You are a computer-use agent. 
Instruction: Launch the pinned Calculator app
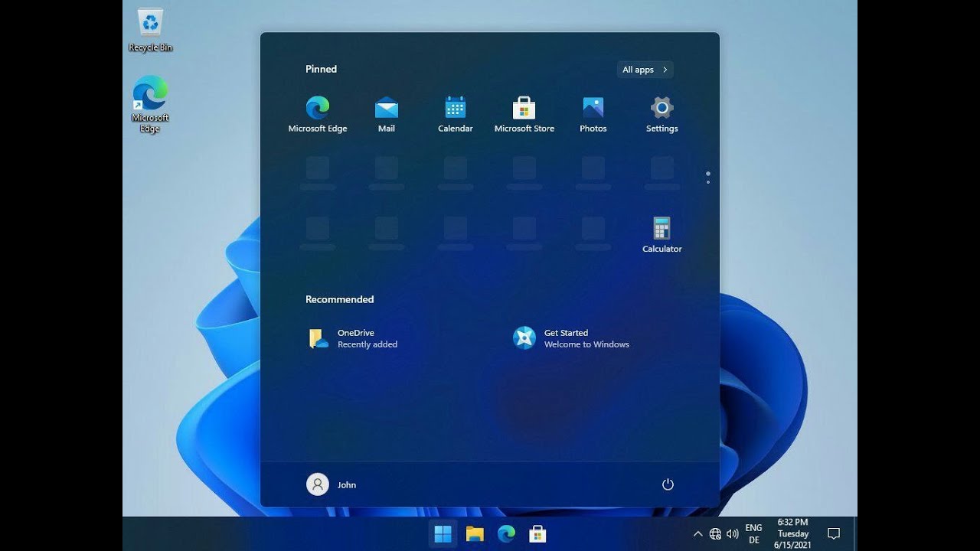point(662,235)
